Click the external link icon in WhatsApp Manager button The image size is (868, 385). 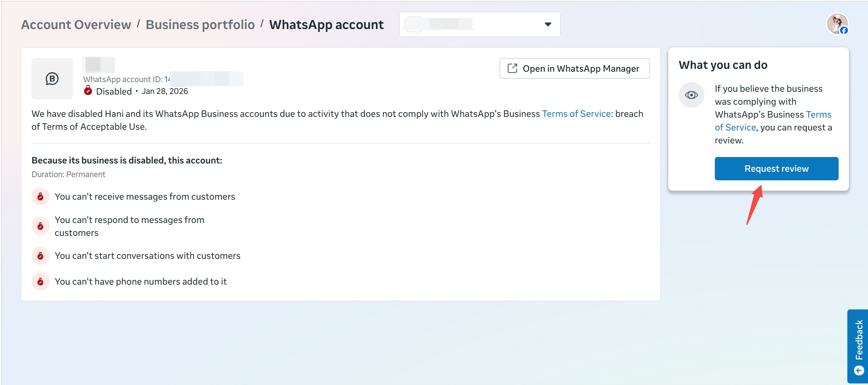(512, 68)
